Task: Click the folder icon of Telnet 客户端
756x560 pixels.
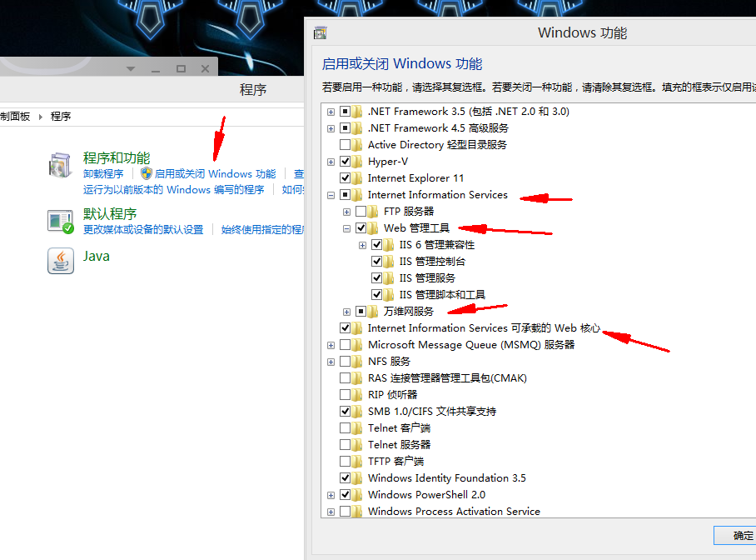Action: [x=357, y=428]
